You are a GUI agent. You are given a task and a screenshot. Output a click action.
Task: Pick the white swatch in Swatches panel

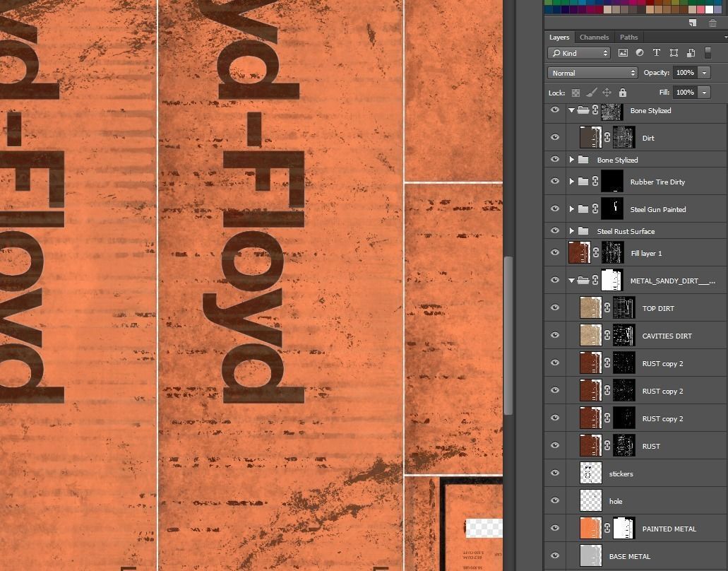pyautogui.click(x=709, y=9)
